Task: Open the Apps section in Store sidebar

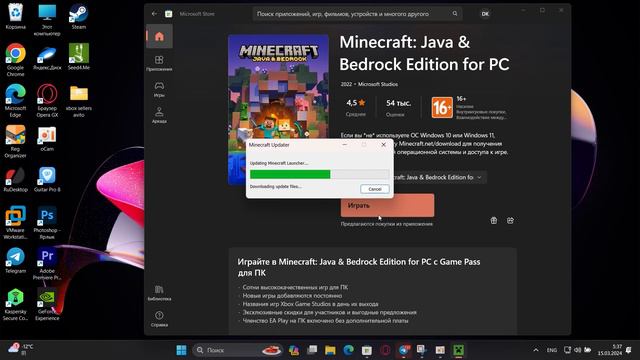Action: click(159, 63)
